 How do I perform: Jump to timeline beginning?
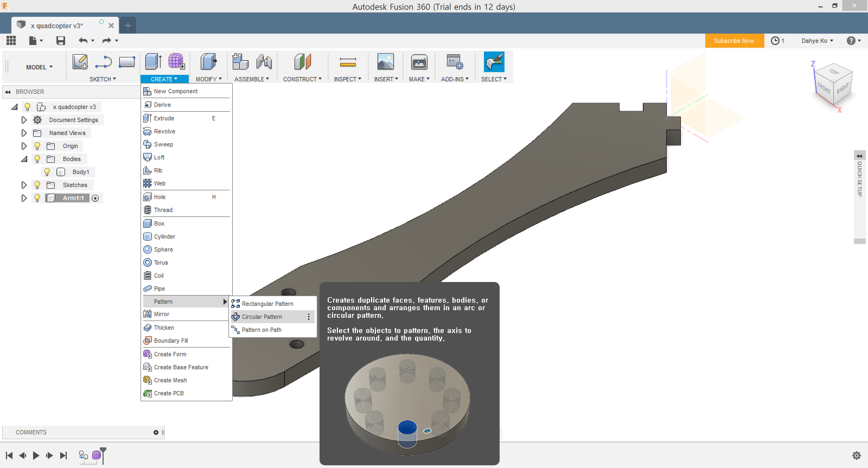click(x=9, y=456)
